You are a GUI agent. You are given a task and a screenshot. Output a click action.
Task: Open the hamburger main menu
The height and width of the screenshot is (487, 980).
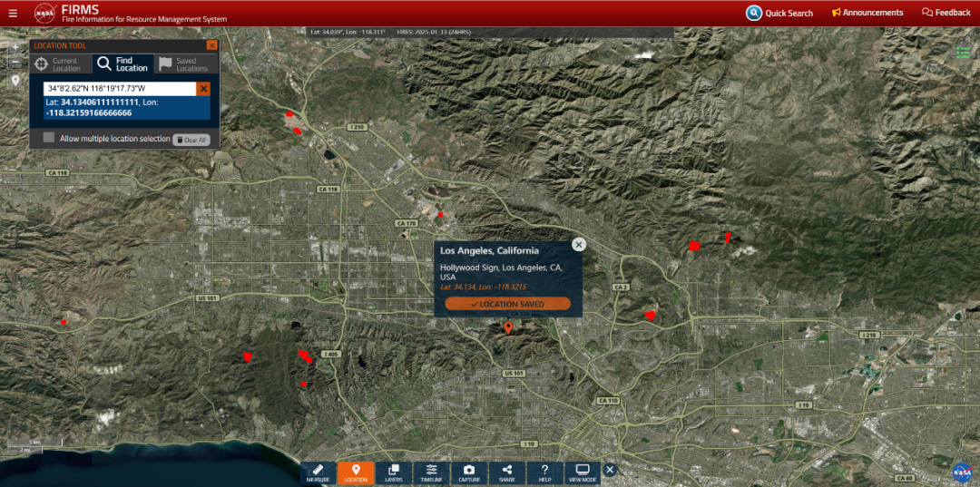[13, 13]
